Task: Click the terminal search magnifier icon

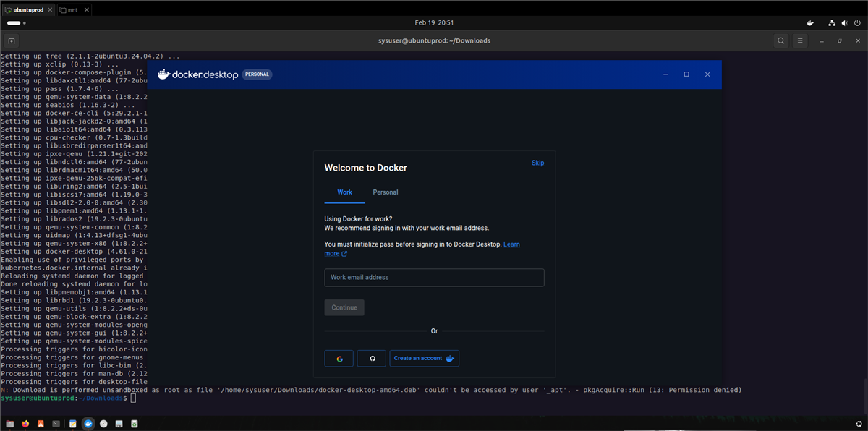Action: click(780, 40)
